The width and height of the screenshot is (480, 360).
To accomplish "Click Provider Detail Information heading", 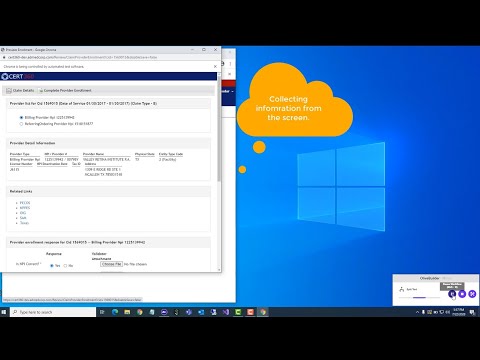I will 32,143.
